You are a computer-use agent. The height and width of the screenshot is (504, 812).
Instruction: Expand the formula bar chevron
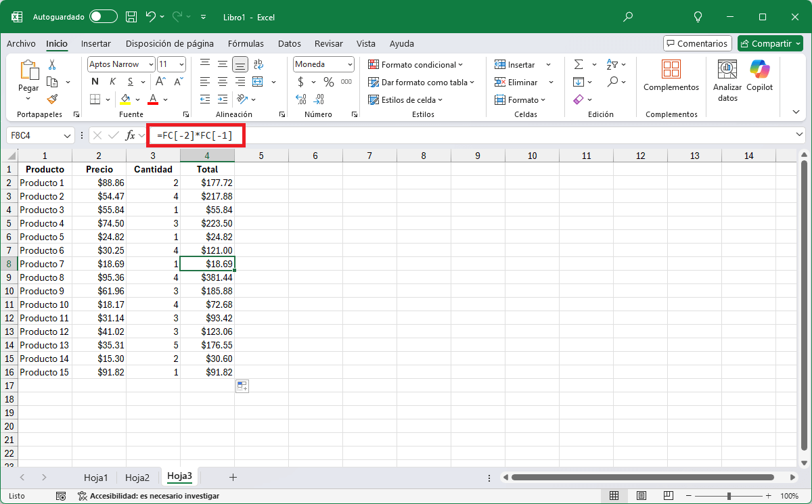coord(800,135)
